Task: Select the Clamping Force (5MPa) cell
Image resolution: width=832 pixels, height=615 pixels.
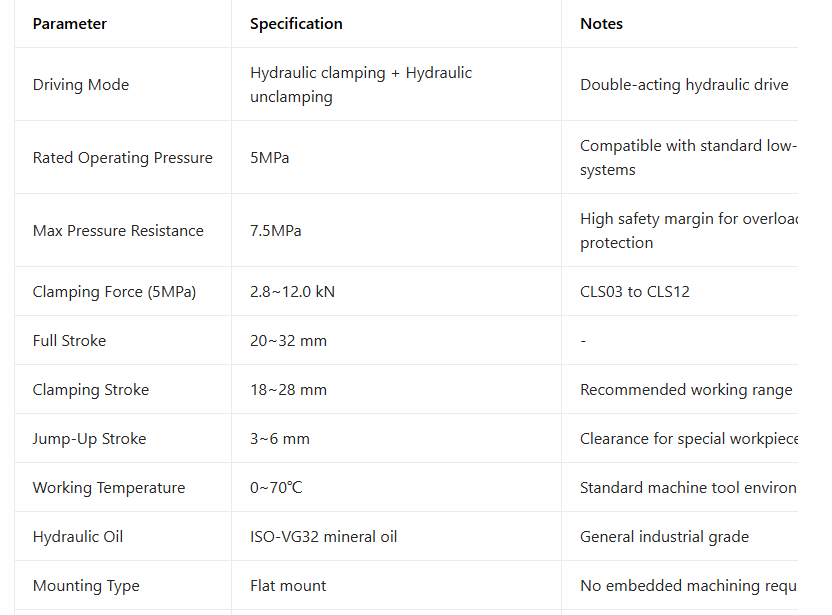Action: [114, 292]
